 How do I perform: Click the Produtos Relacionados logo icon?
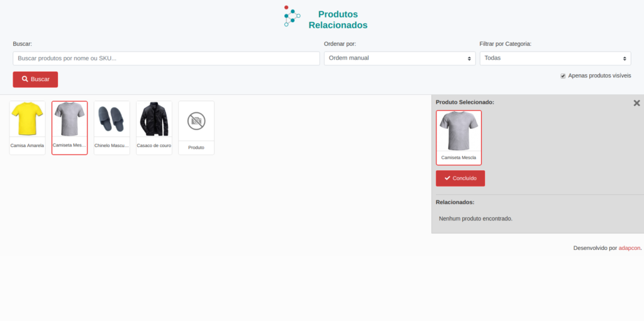(x=292, y=16)
